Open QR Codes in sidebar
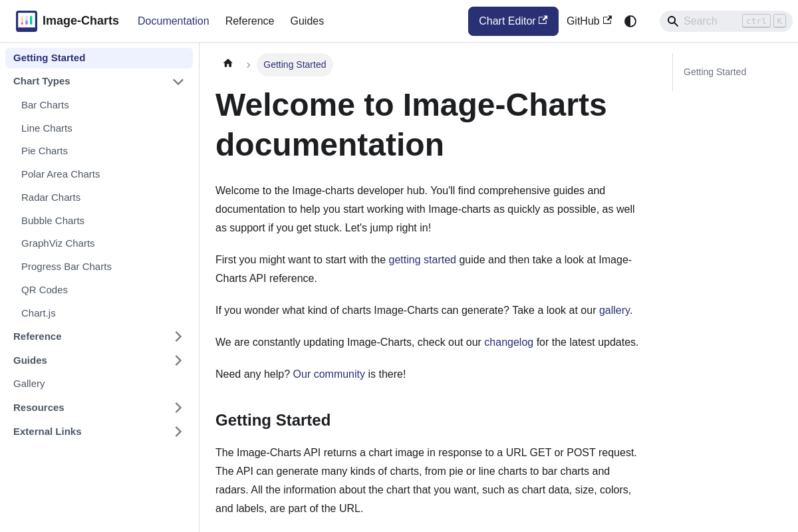798x532 pixels. 45,290
